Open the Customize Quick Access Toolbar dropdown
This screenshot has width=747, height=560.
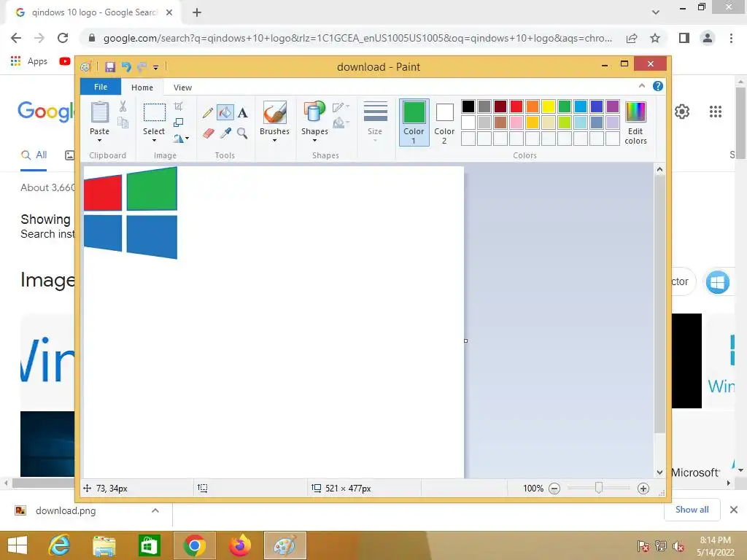tap(156, 68)
